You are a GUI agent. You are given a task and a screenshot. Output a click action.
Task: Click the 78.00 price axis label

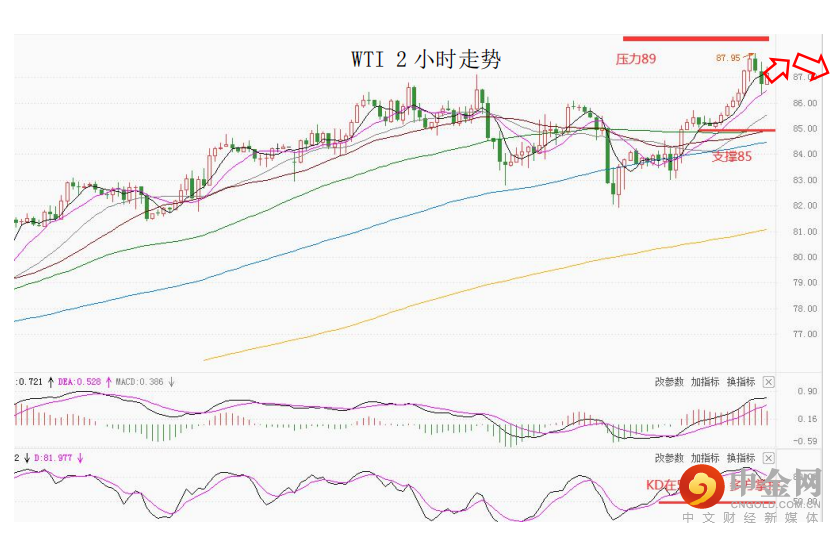point(805,308)
